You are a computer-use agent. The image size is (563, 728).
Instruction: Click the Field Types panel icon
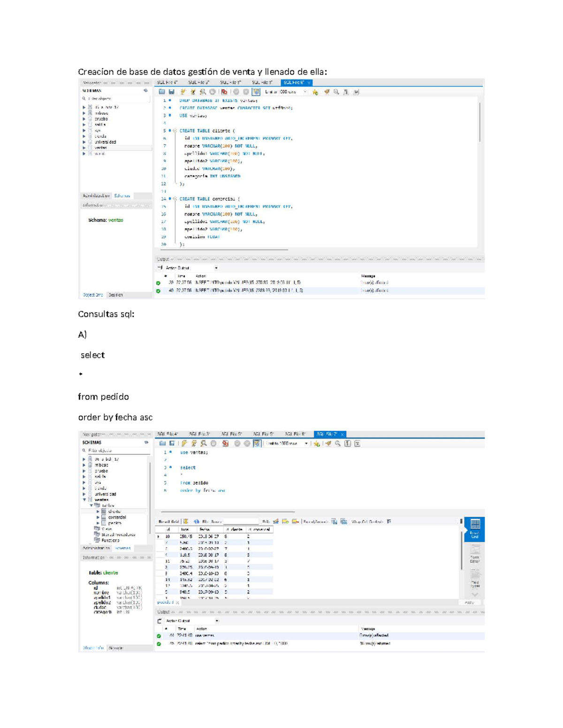(x=475, y=578)
